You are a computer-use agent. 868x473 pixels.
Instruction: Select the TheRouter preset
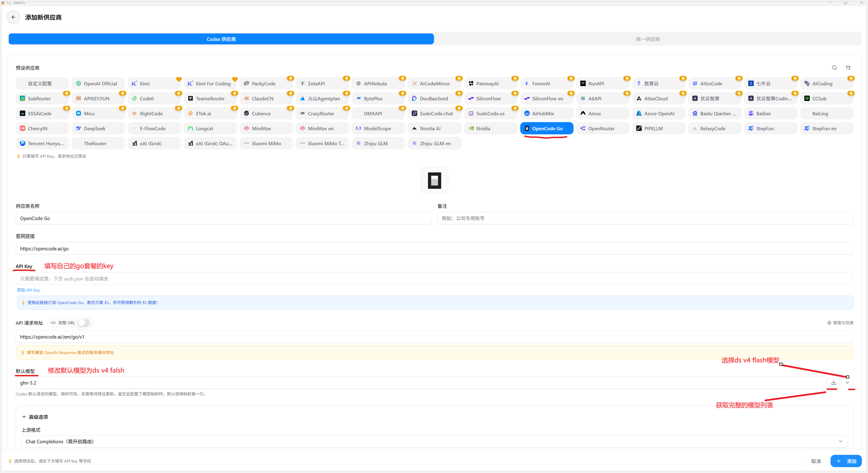point(98,143)
